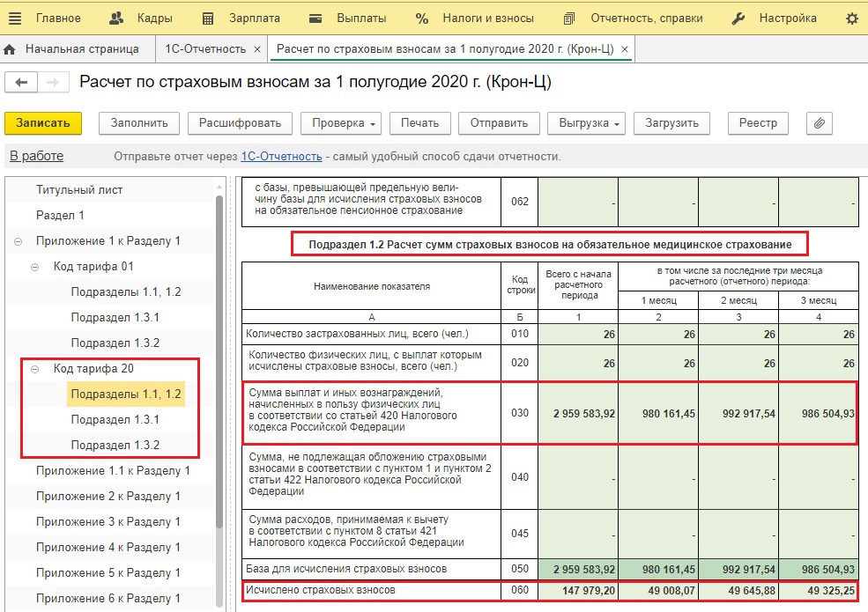The height and width of the screenshot is (612, 868).
Task: Click the total cell of row 045
Action: [578, 534]
